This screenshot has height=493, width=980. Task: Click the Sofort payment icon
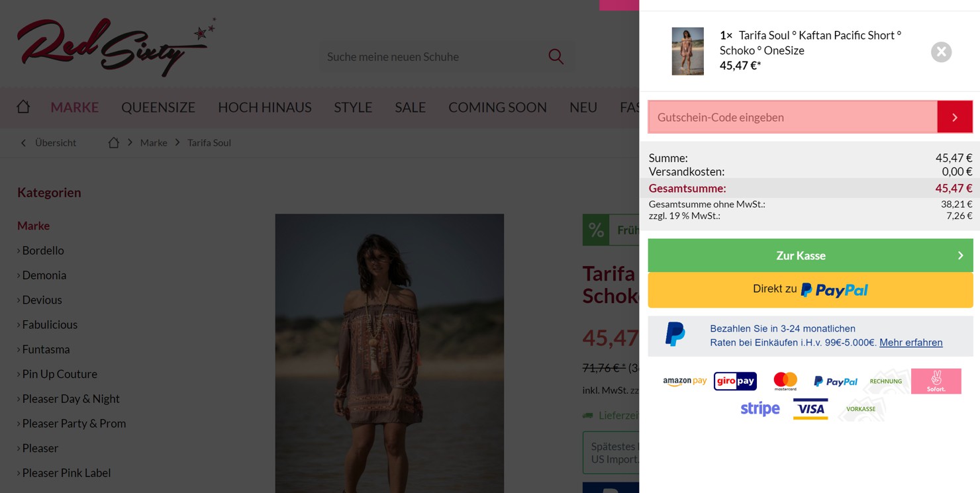[936, 381]
